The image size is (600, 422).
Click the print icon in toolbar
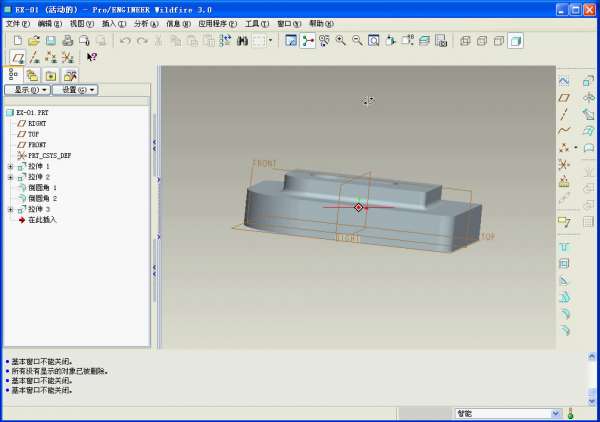[x=67, y=41]
